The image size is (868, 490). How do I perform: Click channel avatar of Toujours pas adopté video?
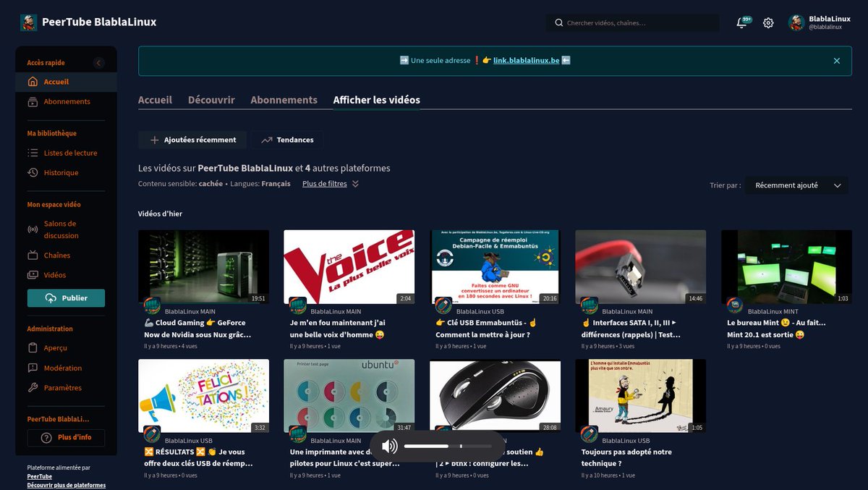coord(590,434)
